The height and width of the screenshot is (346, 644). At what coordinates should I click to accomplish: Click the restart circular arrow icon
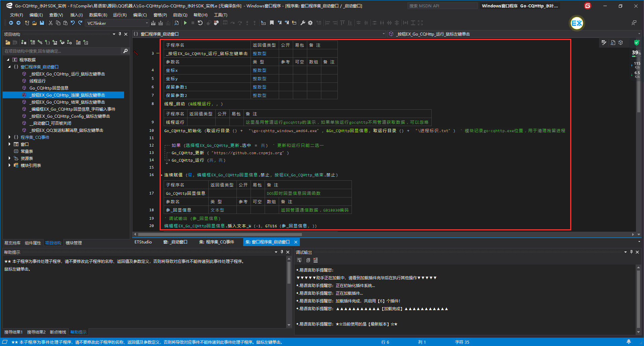pyautogui.click(x=200, y=23)
